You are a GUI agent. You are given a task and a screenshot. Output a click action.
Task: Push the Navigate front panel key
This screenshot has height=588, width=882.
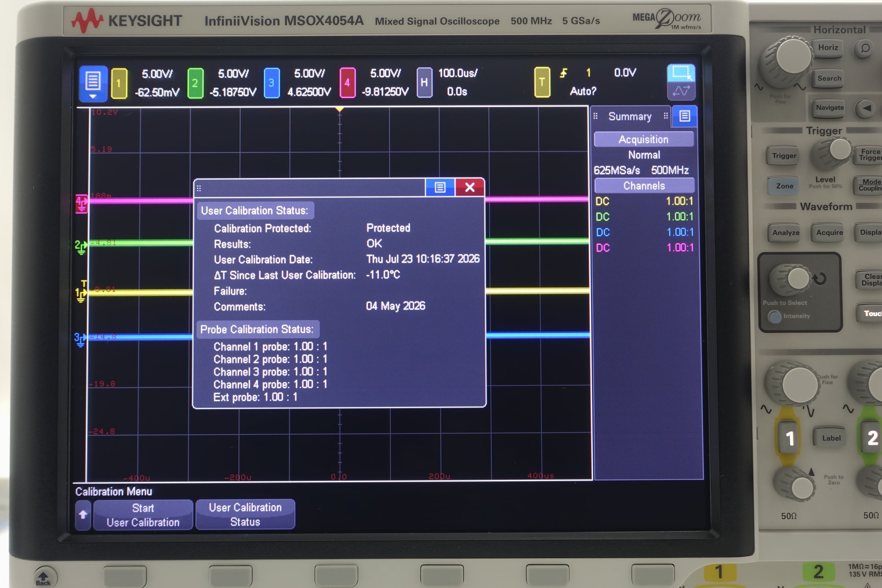829,108
